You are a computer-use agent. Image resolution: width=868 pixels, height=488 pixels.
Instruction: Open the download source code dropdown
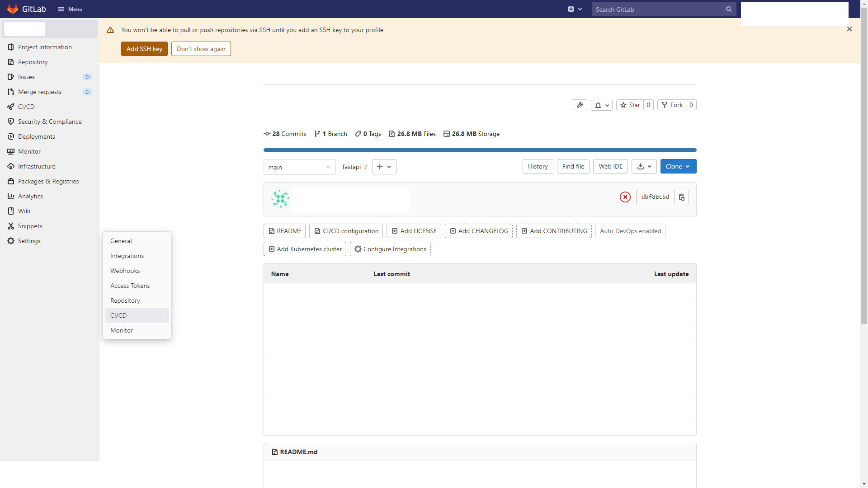click(x=644, y=166)
